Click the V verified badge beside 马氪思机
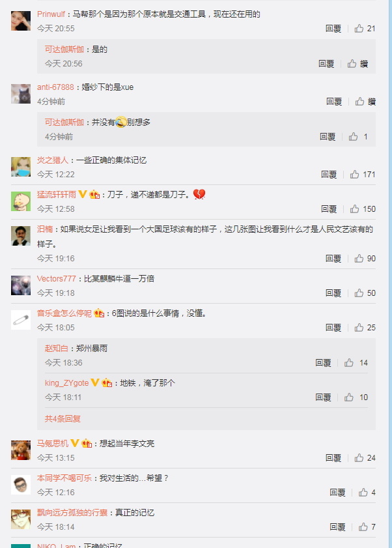392x548 pixels. (x=74, y=443)
